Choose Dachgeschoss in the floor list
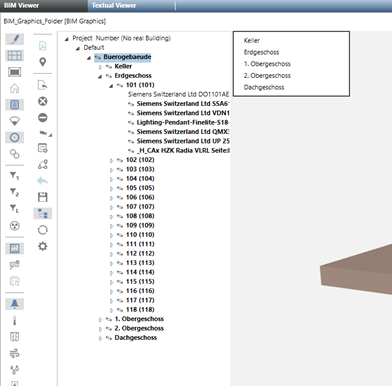 point(264,87)
